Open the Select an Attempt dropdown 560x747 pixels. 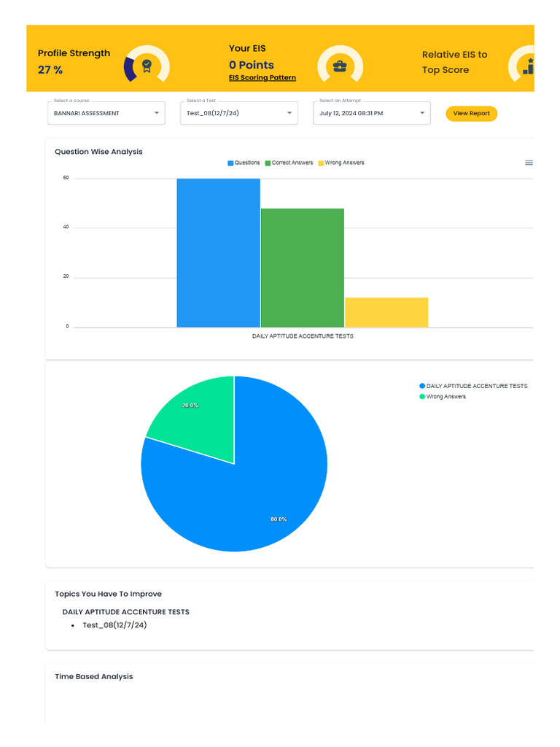pos(372,113)
